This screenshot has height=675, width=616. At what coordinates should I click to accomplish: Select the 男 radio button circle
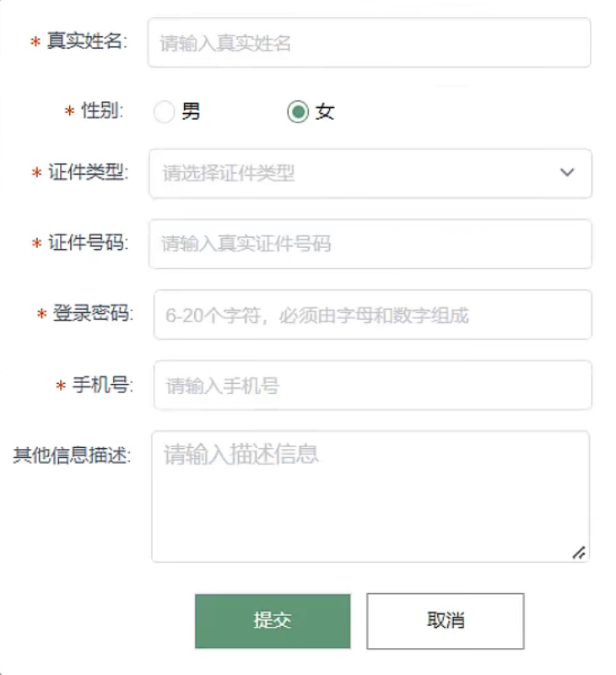[164, 111]
